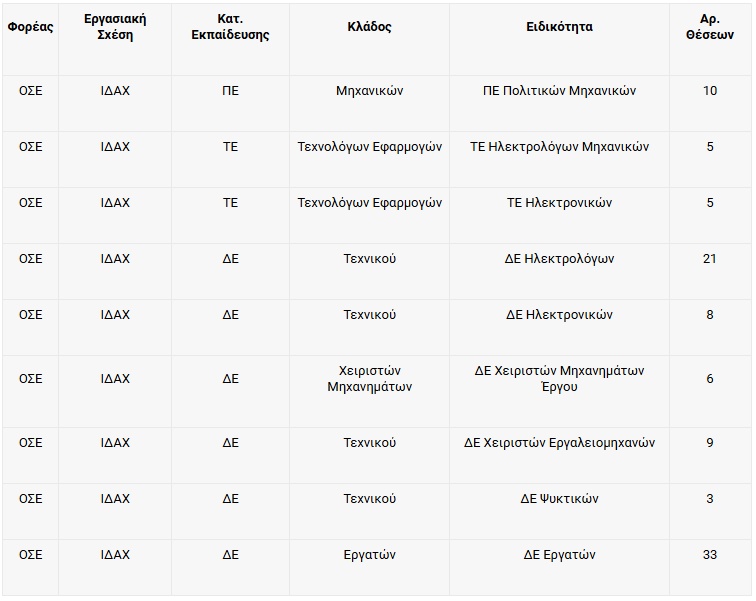The image size is (756, 601).
Task: Click the Μηχανικών cell in the Κλάδος column
Action: click(x=369, y=91)
